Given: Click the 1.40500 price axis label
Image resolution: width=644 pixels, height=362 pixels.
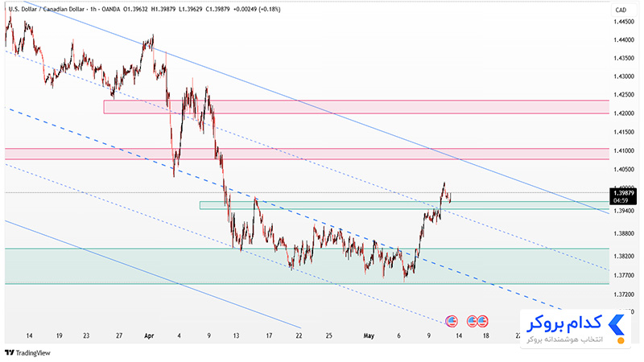Looking at the screenshot, I should [x=623, y=169].
